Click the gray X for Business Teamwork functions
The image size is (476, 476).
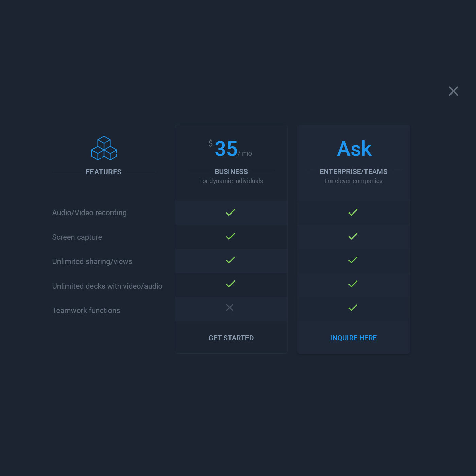pos(230,308)
